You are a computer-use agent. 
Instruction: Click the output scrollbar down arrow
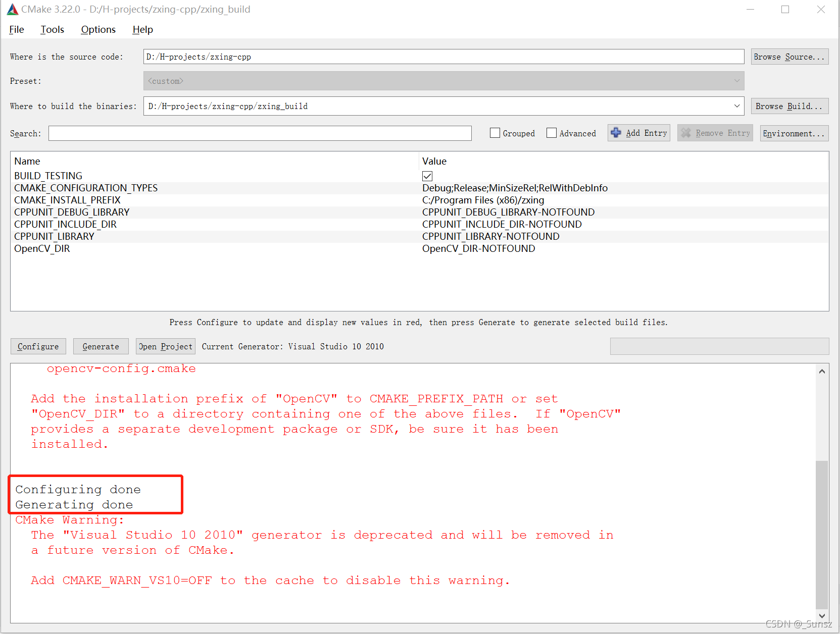point(822,616)
